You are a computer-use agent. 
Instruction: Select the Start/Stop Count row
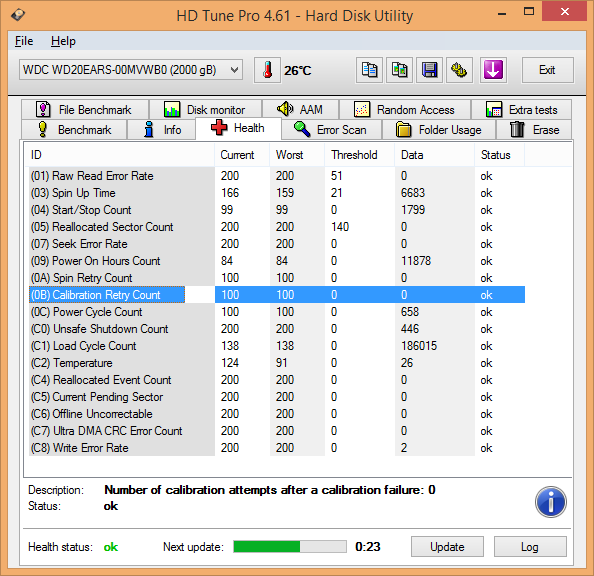277,210
